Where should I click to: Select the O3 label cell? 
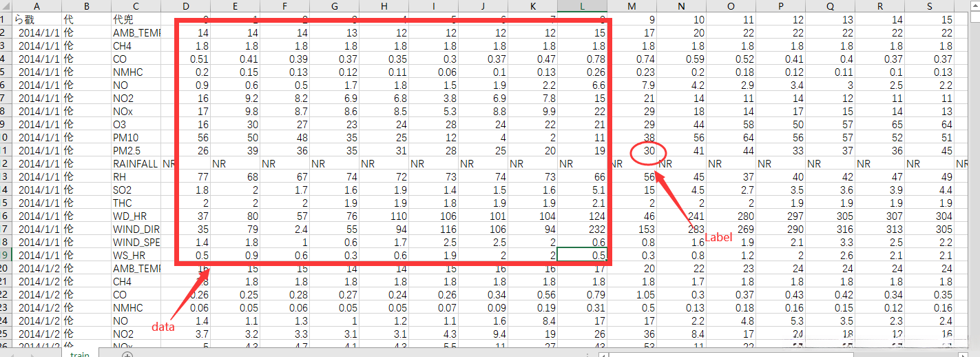(136, 124)
